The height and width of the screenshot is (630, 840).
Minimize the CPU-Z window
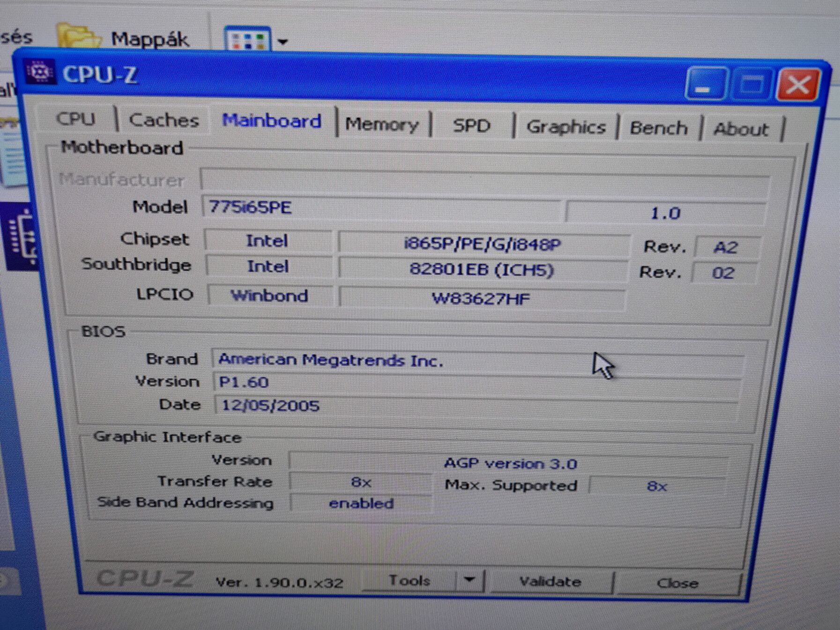point(706,83)
